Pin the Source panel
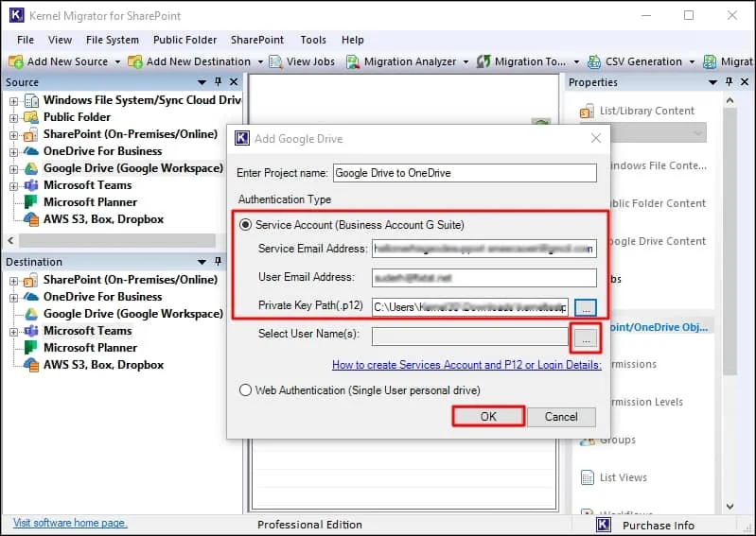 point(218,82)
